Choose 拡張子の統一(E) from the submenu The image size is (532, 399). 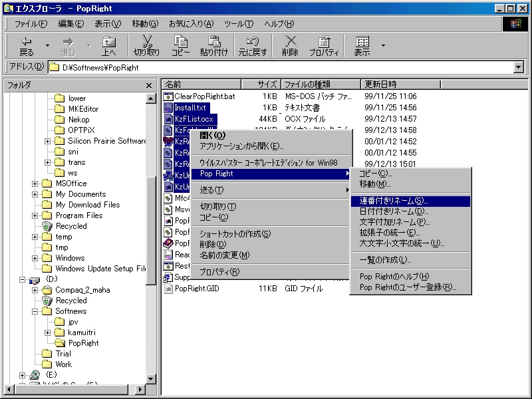390,233
